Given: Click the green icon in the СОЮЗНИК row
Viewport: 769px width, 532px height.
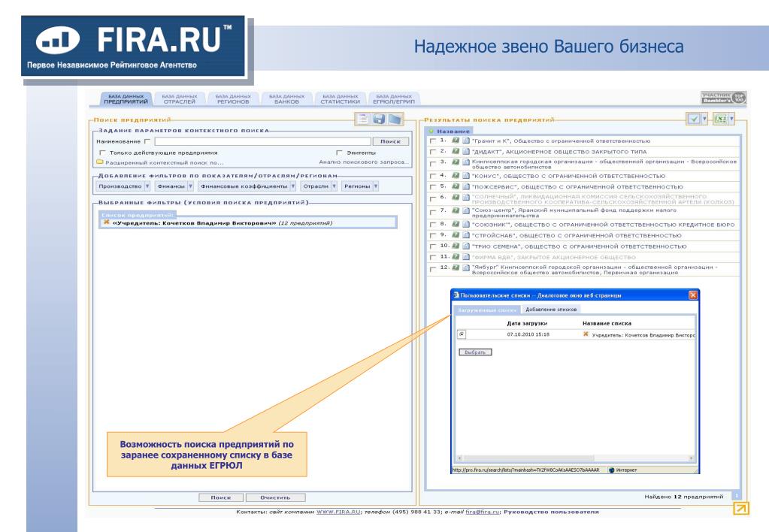Looking at the screenshot, I should (456, 224).
